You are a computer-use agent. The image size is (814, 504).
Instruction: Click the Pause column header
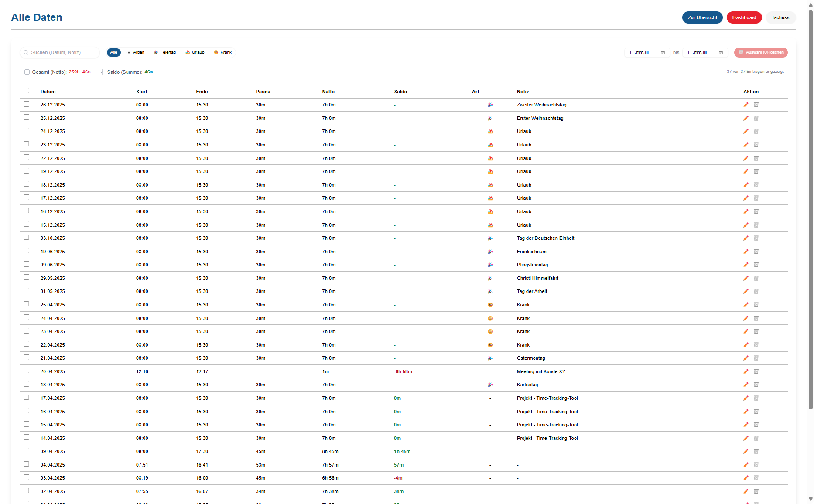[263, 92]
